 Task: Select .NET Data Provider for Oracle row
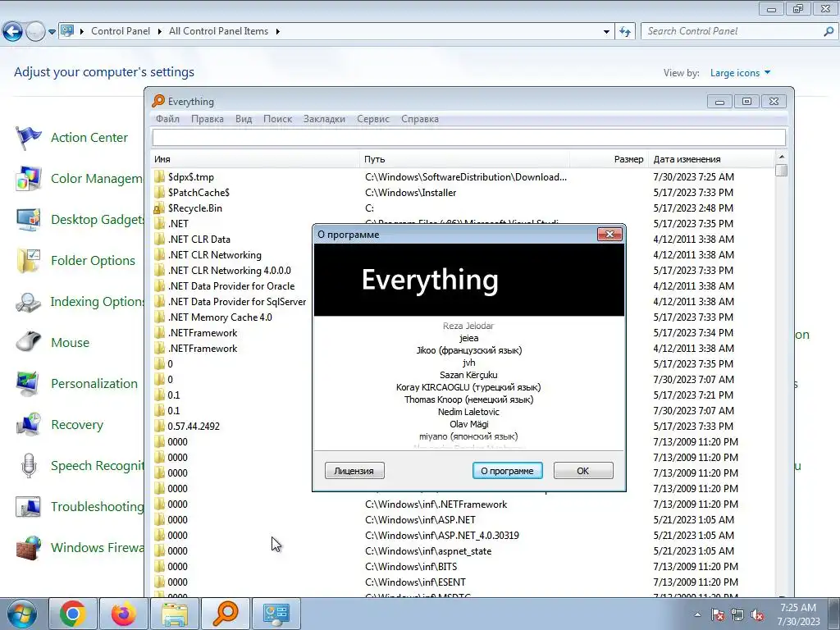coord(231,286)
